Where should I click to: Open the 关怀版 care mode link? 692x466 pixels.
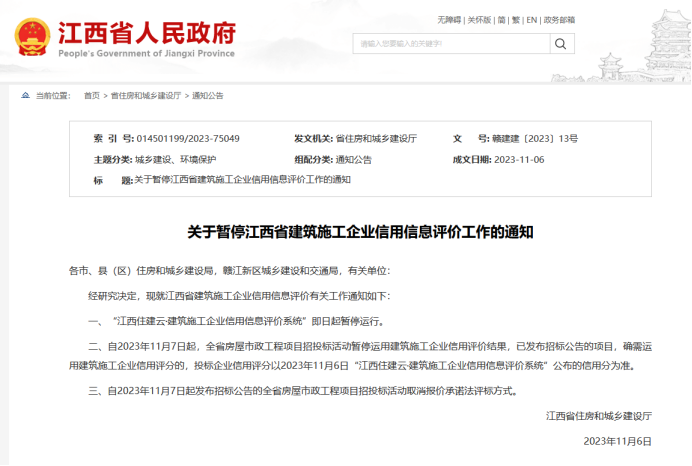[479, 20]
